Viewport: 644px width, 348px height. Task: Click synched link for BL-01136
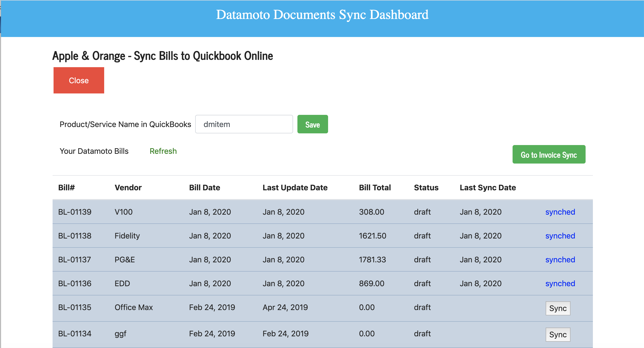pyautogui.click(x=560, y=283)
